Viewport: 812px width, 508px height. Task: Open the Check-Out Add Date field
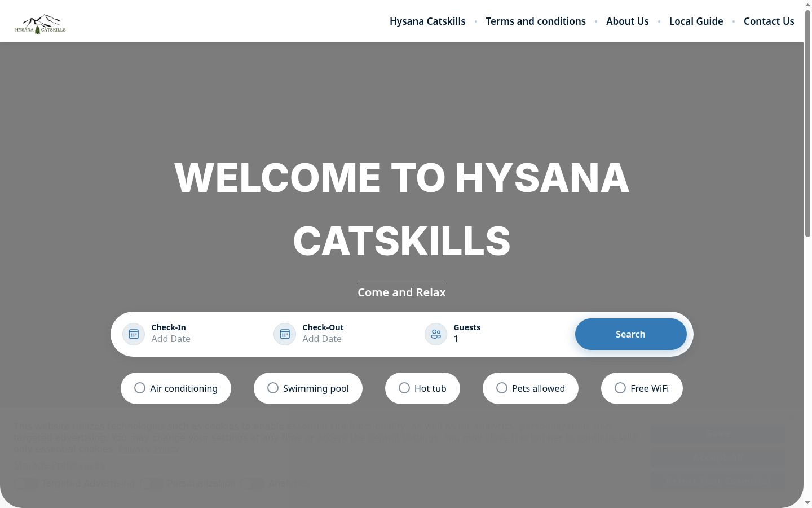322,339
